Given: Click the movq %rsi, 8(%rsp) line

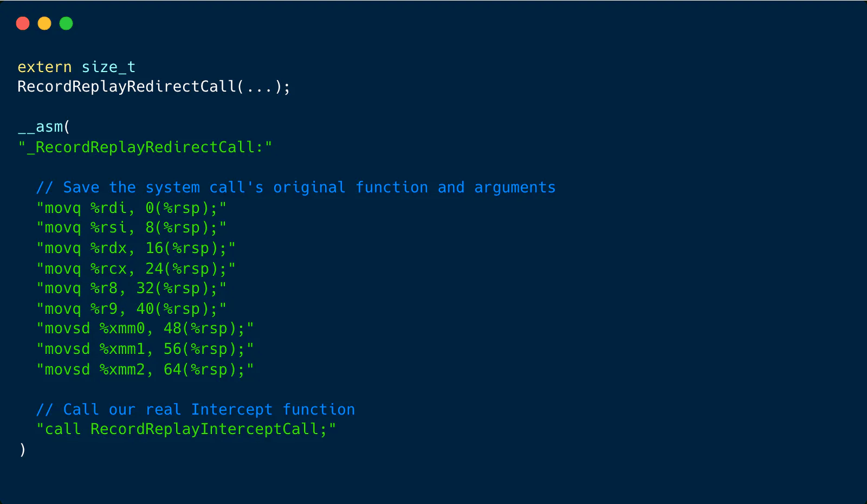Looking at the screenshot, I should pos(131,228).
